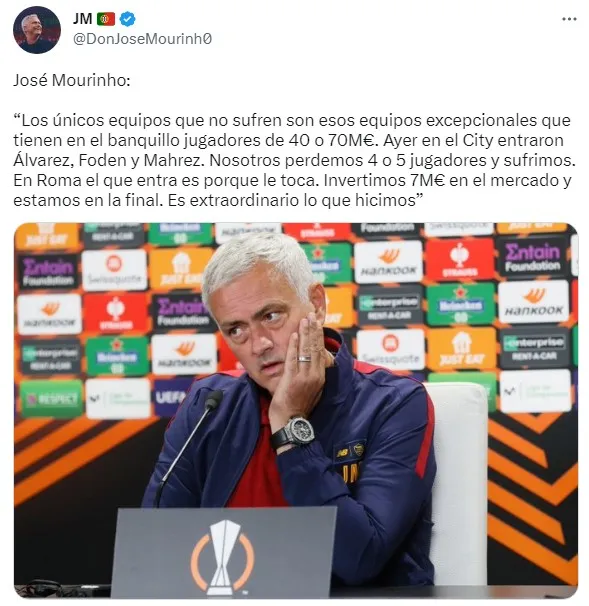
Task: Click the "José Mourinho:" text line
Action: point(72,80)
